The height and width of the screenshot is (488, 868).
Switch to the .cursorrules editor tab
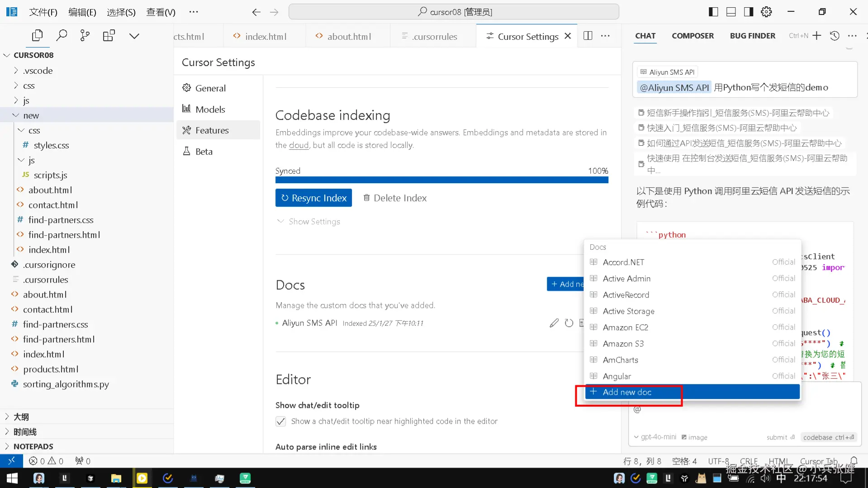click(433, 36)
